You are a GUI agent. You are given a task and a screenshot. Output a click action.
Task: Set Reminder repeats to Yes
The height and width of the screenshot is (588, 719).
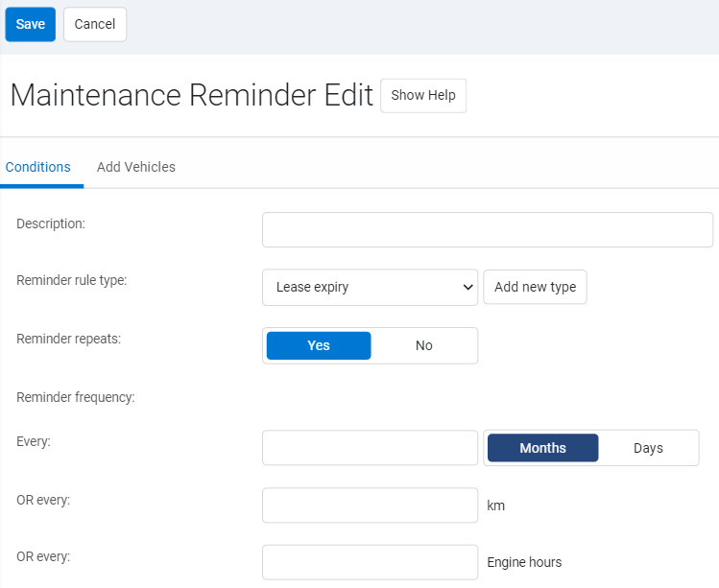(319, 345)
